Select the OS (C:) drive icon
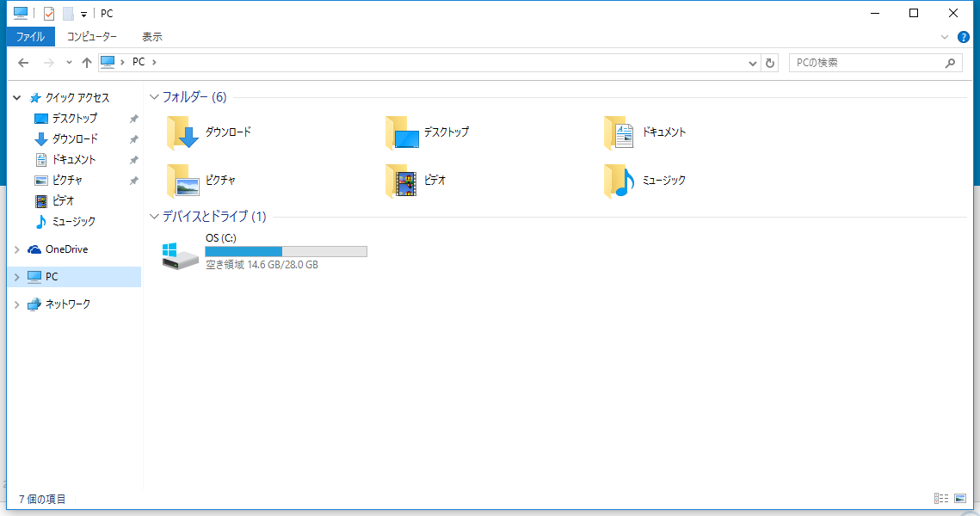Image resolution: width=980 pixels, height=516 pixels. tap(181, 254)
